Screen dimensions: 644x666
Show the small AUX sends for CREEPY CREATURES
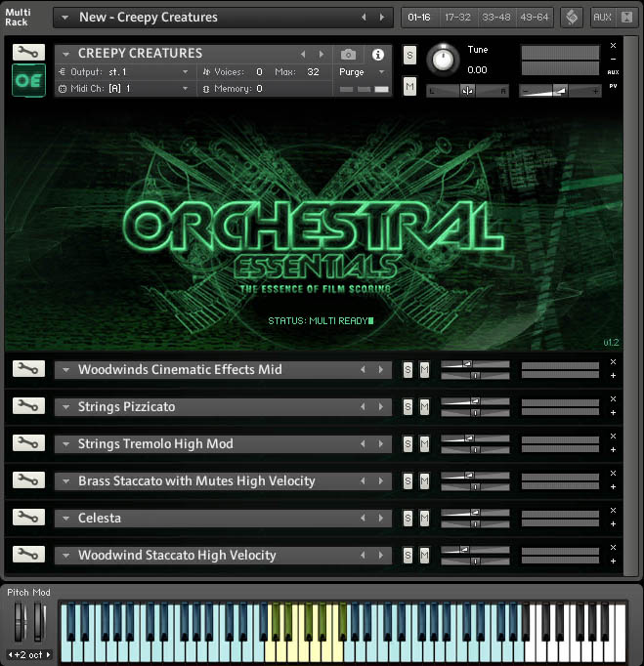[x=613, y=72]
